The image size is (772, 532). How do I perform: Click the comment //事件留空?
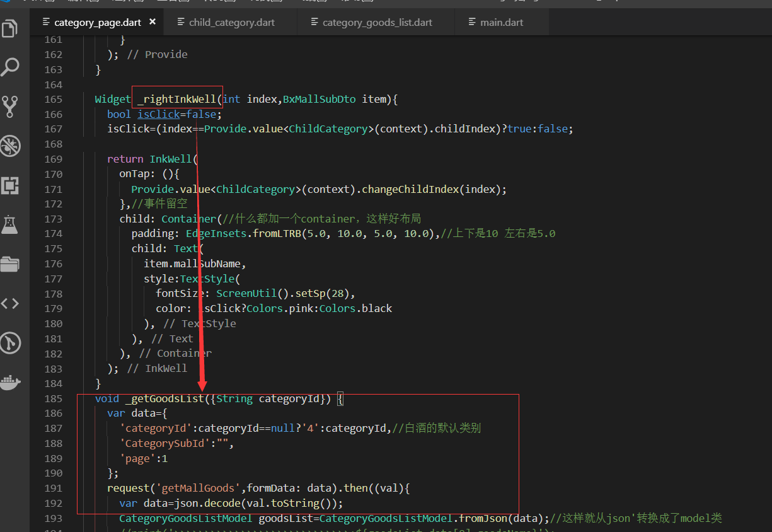(159, 204)
